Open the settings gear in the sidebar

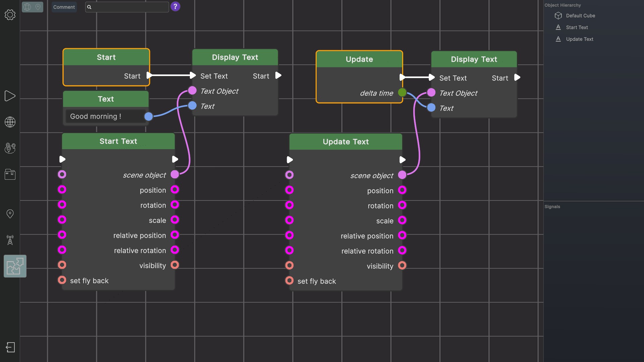pos(10,15)
